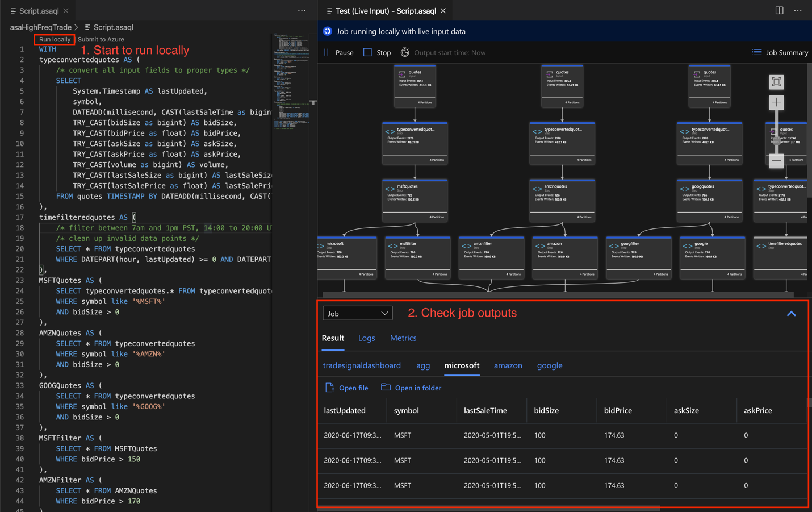Screen dimensions: 812x512
Task: Click the fit-to-screen diagram icon
Action: [x=776, y=82]
